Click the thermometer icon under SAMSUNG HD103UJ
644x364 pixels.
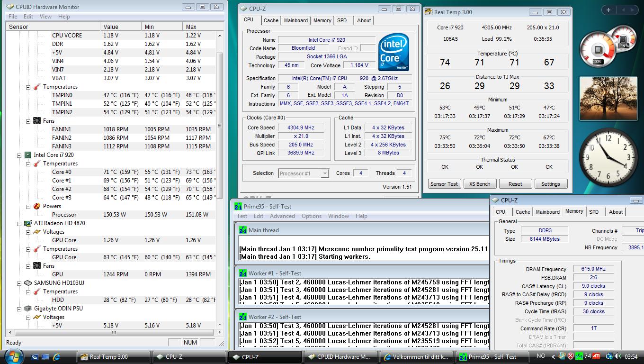[x=36, y=291]
